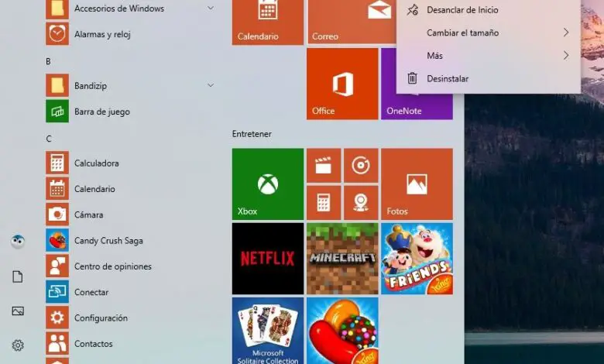The width and height of the screenshot is (604, 364).
Task: Launch the Minecraft tile
Action: (x=342, y=259)
